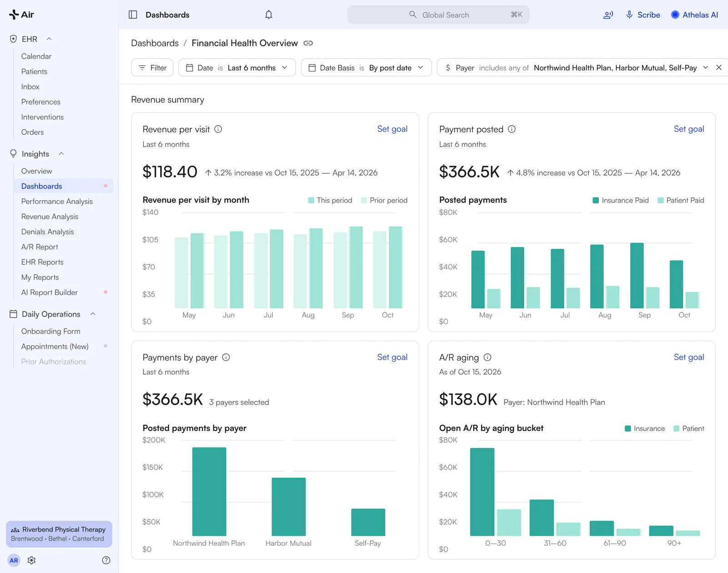Open Patients in sidebar

(x=34, y=71)
